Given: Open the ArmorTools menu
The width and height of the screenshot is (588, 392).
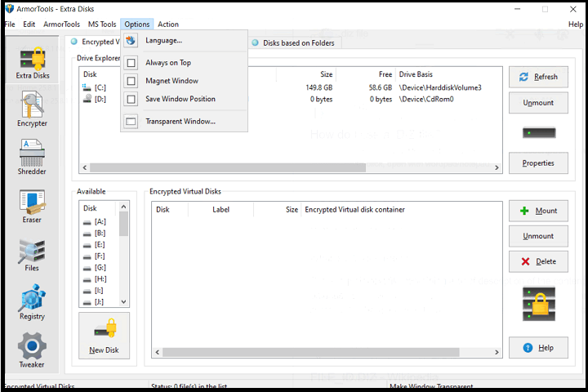Looking at the screenshot, I should (62, 24).
